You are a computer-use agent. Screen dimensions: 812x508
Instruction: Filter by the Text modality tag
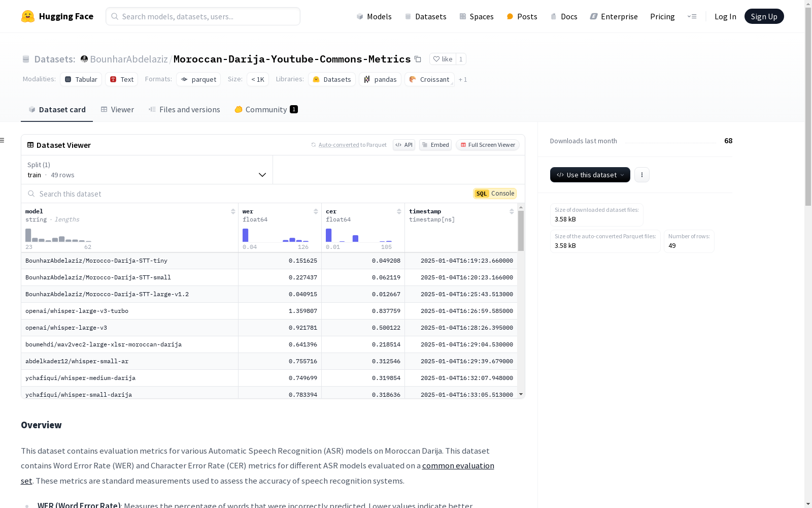(x=122, y=79)
